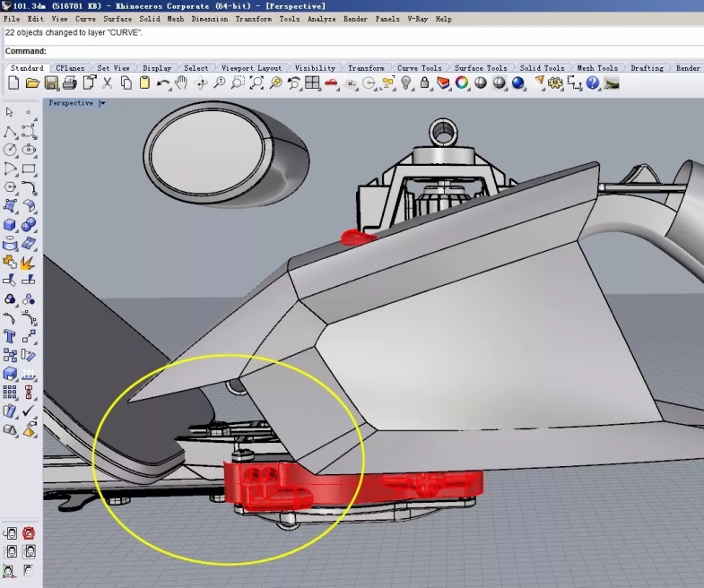Click the Print icon in toolbar
This screenshot has height=588, width=704.
click(70, 83)
